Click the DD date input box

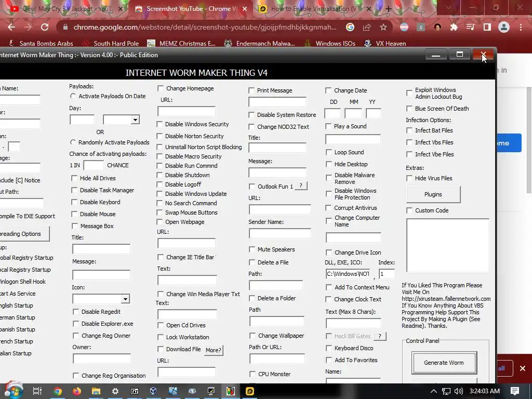pyautogui.click(x=332, y=113)
